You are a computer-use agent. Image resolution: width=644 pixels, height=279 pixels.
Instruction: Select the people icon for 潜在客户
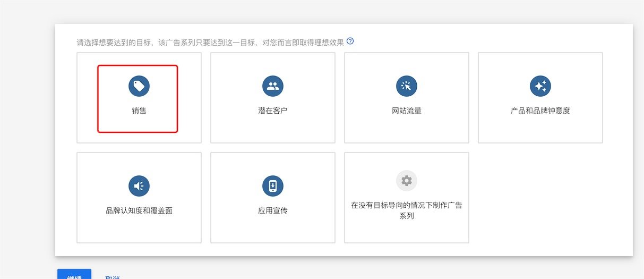[273, 86]
